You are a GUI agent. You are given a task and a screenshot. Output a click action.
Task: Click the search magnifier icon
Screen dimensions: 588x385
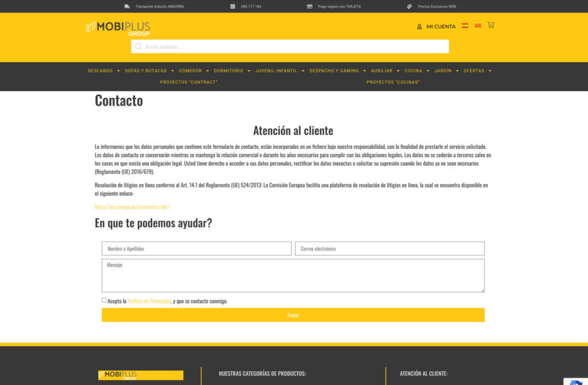click(138, 46)
